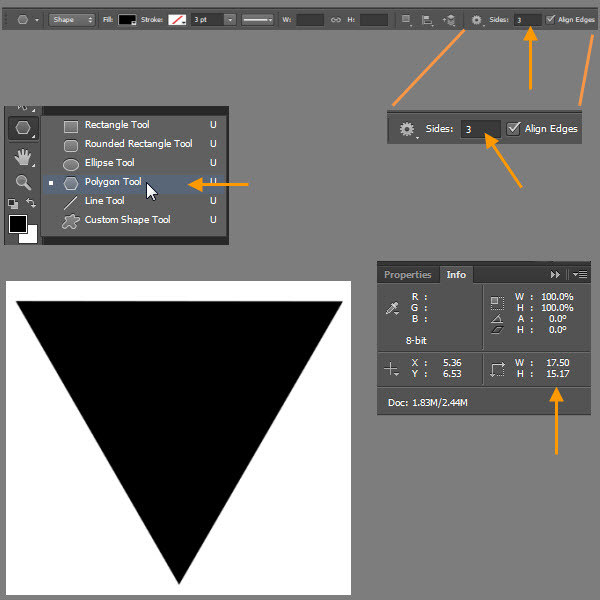
Task: Open the Shape mode dropdown
Action: point(72,19)
